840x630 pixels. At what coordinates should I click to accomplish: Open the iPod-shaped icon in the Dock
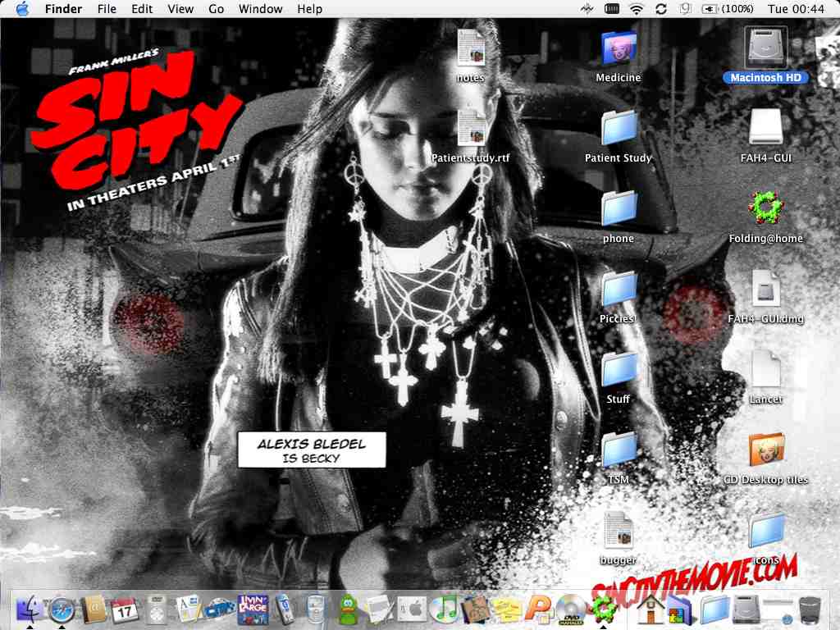[157, 609]
